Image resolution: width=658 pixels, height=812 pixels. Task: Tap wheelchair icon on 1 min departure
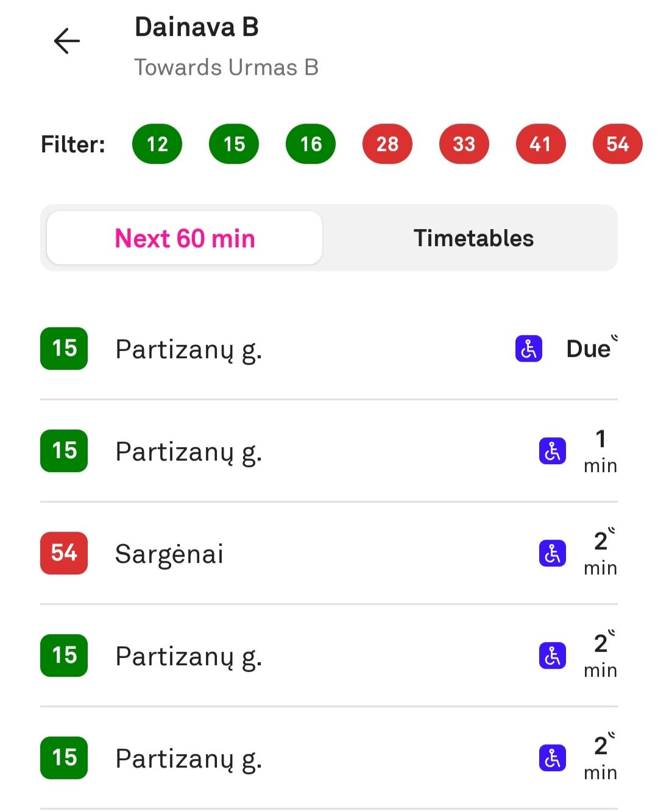[x=553, y=451]
